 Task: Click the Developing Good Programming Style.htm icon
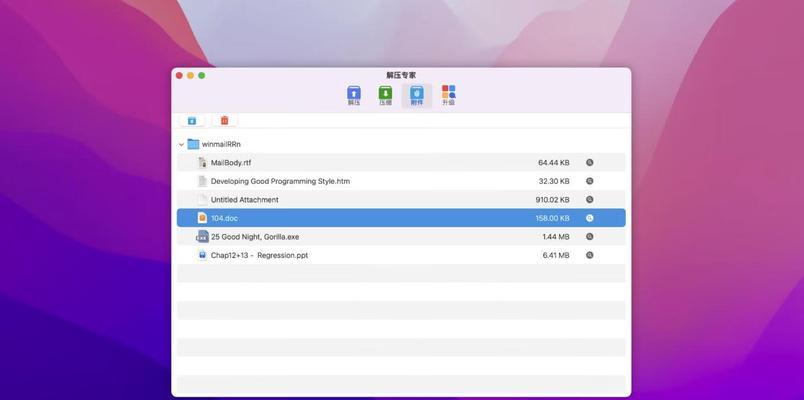tap(203, 181)
